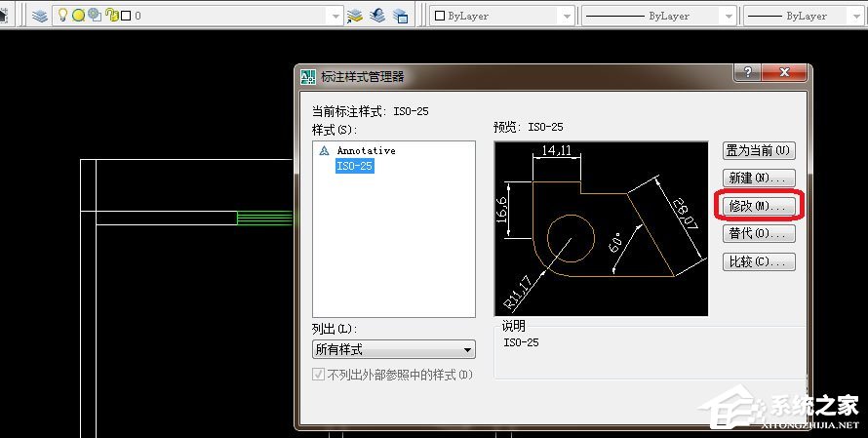Click the Layer Previous icon
868x438 pixels.
click(x=377, y=16)
